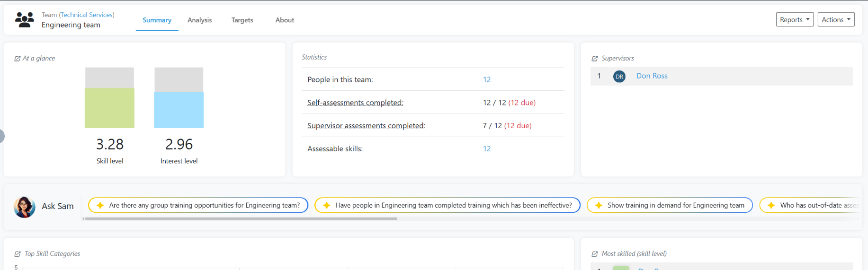
Task: Go to the Targets tab
Action: point(242,20)
